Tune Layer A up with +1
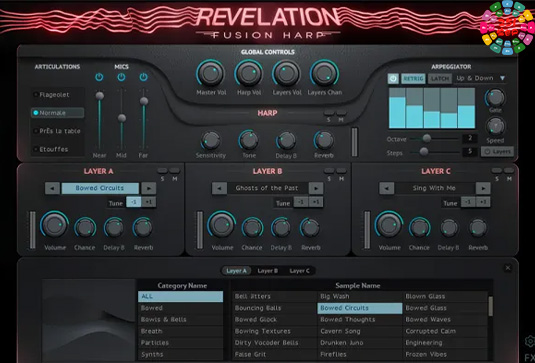This screenshot has height=363, width=535. 149,202
